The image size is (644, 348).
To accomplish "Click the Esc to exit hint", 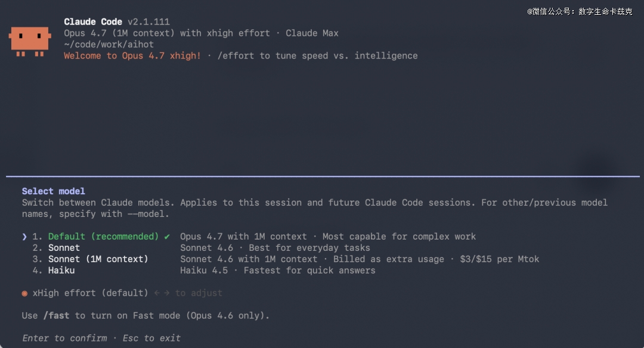I will coord(151,338).
